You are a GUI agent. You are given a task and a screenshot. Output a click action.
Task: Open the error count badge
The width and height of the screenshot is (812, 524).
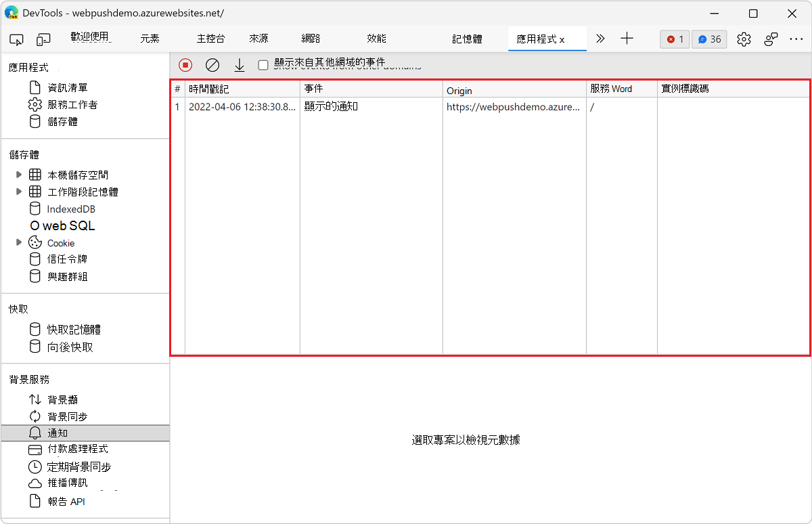(674, 39)
